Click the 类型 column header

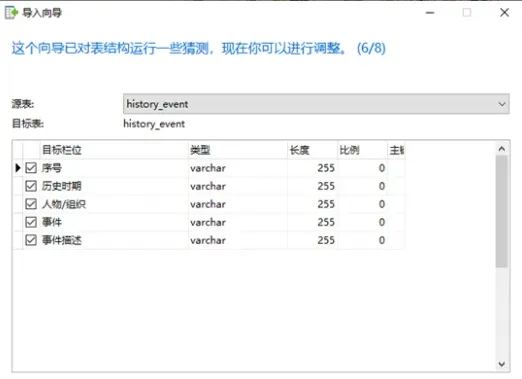pos(238,150)
